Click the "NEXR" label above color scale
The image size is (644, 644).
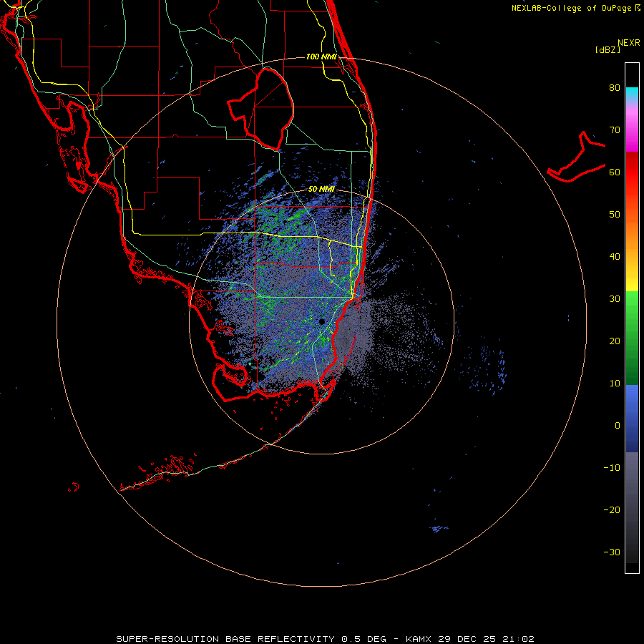click(629, 43)
